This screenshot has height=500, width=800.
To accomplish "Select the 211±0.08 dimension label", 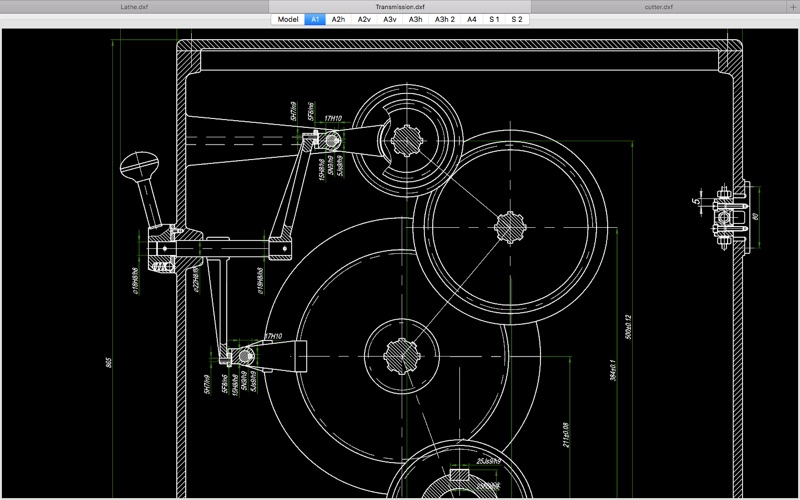I will point(565,435).
